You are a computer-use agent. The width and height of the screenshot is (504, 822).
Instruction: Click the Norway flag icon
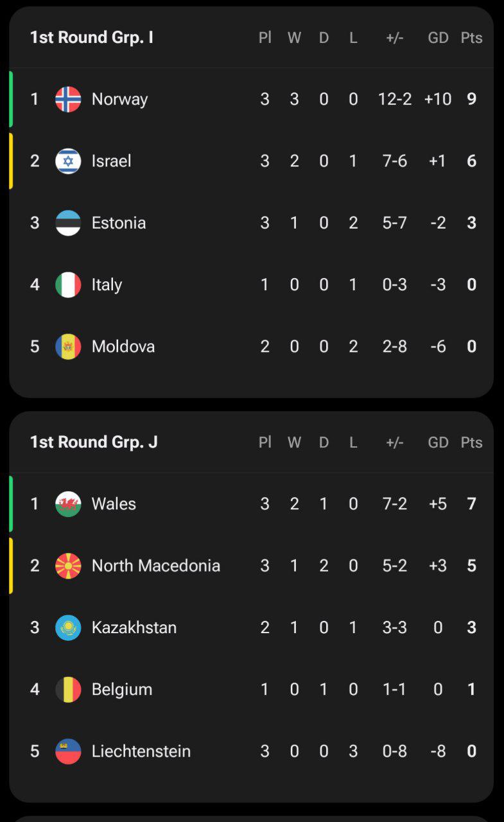[68, 99]
